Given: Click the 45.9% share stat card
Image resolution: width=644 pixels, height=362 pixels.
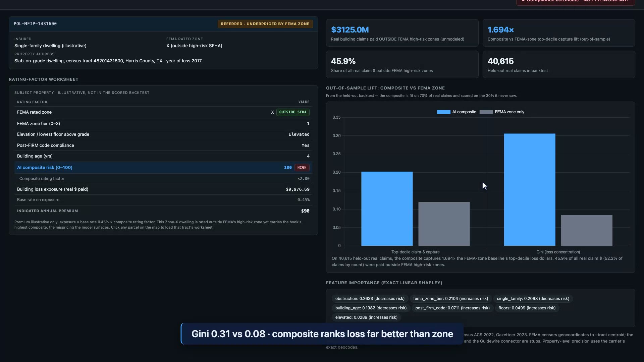Looking at the screenshot, I should coord(402,64).
